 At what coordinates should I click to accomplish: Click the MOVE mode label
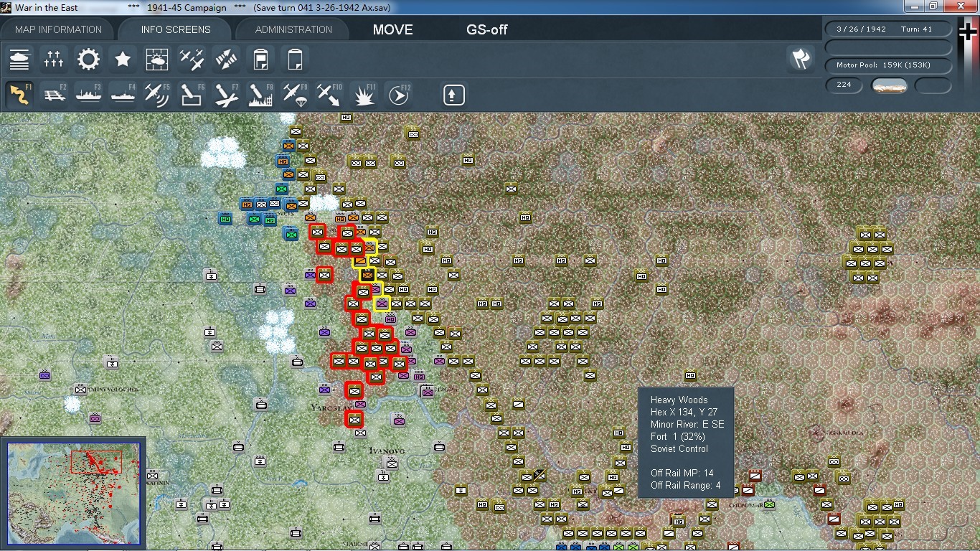(392, 29)
